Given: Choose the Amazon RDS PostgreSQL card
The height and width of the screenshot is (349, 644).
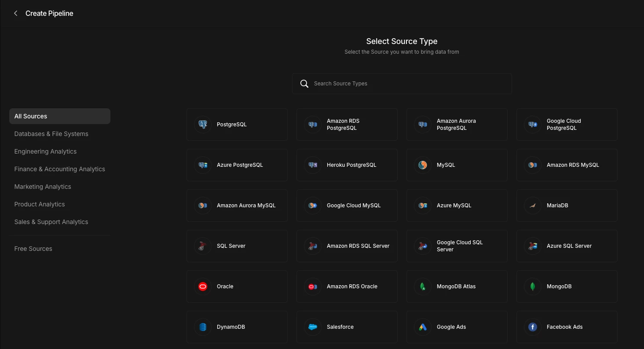Looking at the screenshot, I should click(347, 125).
